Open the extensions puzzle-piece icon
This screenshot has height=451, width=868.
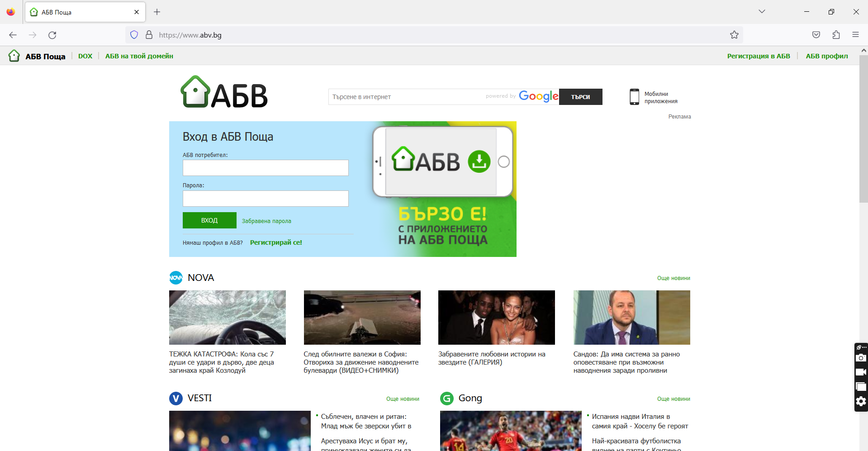pos(836,35)
